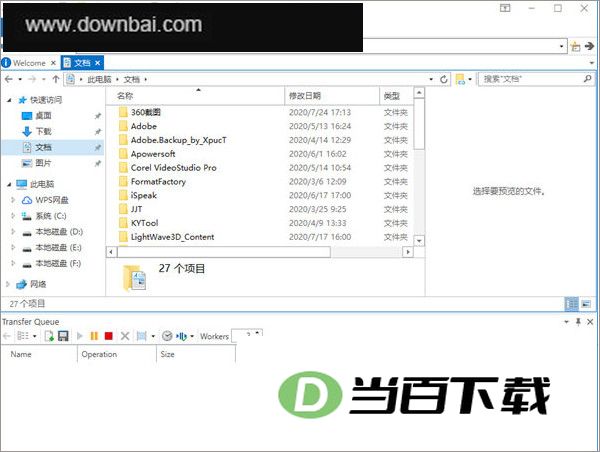This screenshot has width=600, height=452.
Task: Close the Transfer Queue panel
Action: point(590,322)
